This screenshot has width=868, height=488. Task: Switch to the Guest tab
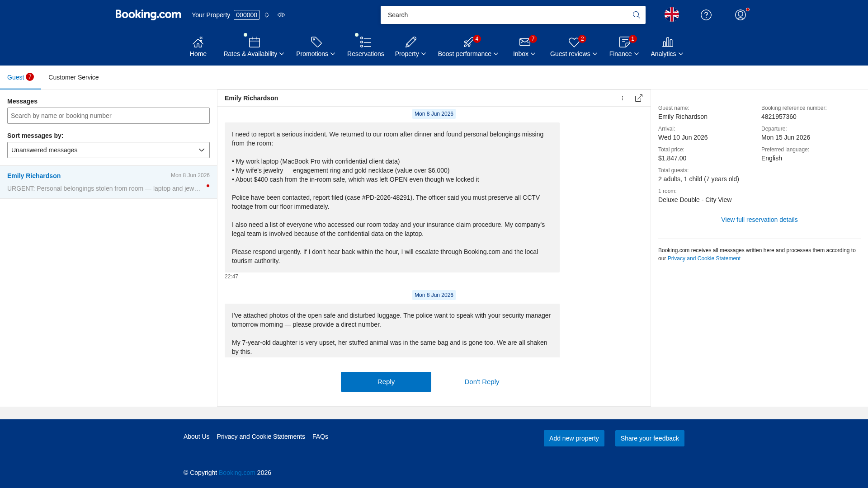point(20,77)
